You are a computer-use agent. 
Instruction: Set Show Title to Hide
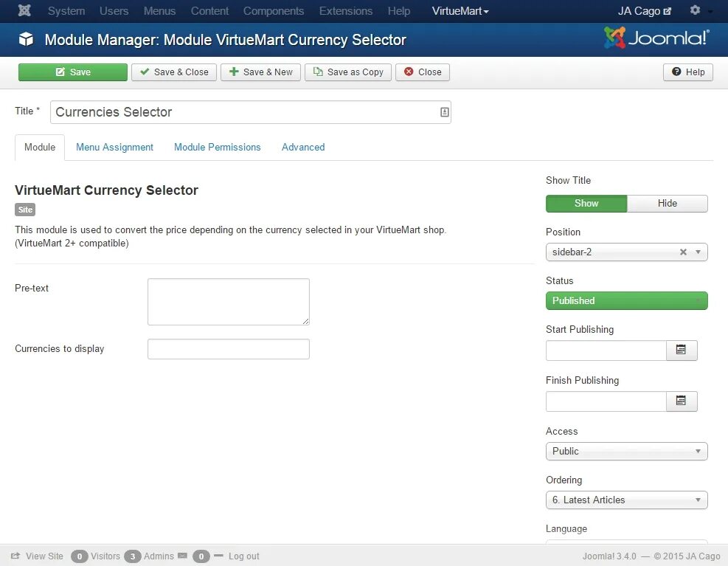pos(668,204)
